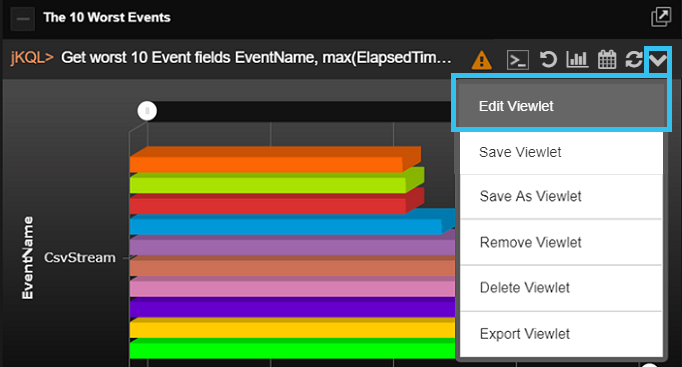Screen dimensions: 682x367
Task: Open the console prompt icon
Action: [518, 60]
